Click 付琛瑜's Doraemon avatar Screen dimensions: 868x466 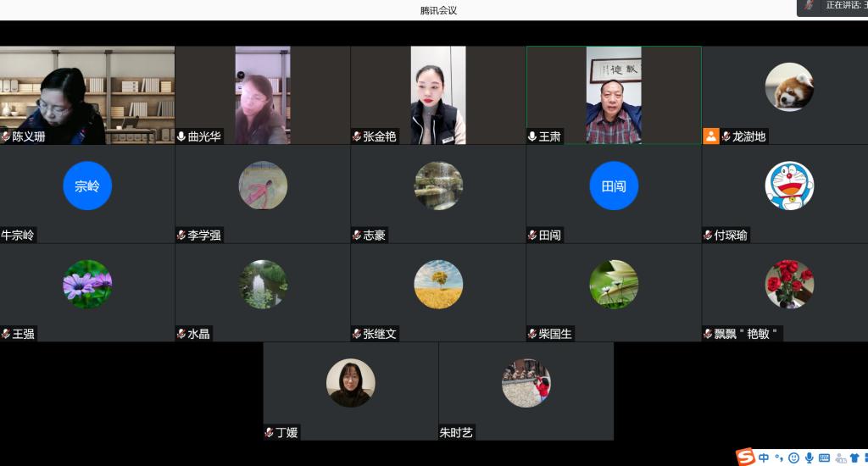(x=789, y=186)
